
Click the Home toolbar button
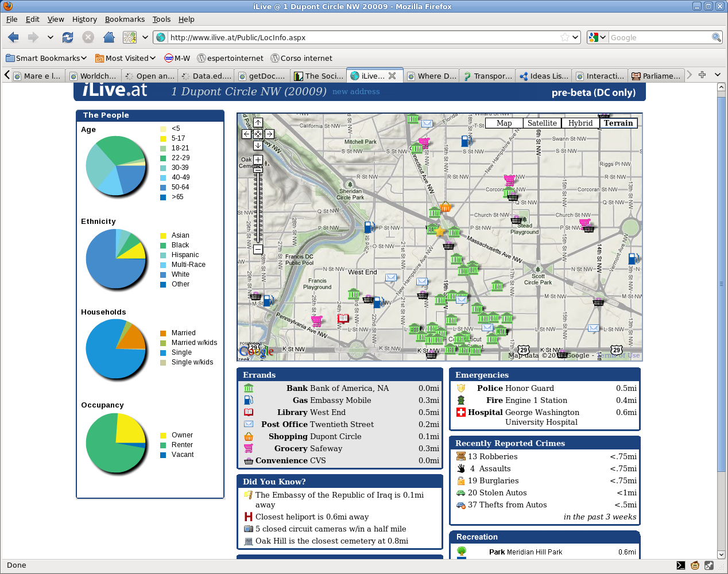click(109, 37)
